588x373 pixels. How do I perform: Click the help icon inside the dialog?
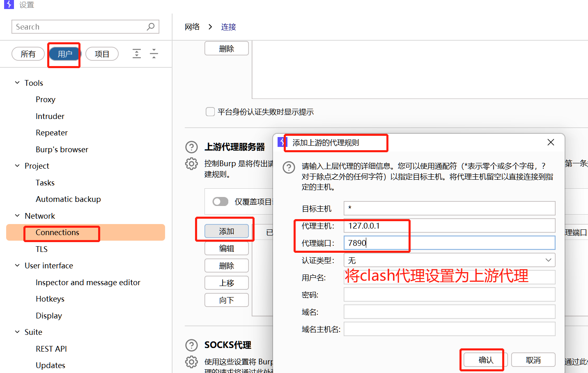pyautogui.click(x=289, y=167)
